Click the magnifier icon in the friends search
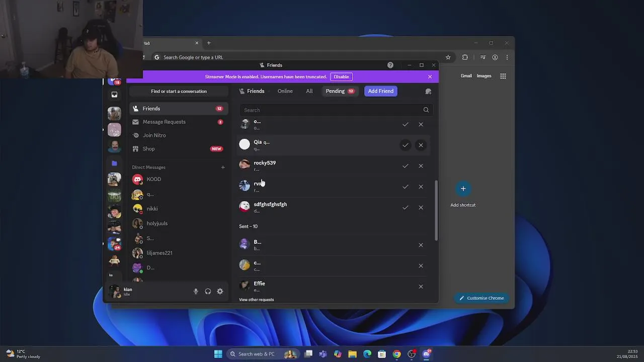The height and width of the screenshot is (362, 644). coord(426,110)
